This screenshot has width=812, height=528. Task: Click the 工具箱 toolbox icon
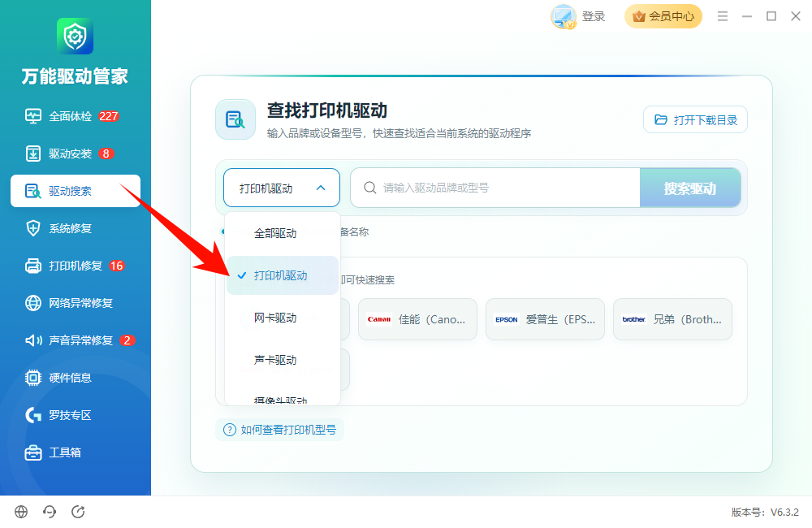(33, 452)
